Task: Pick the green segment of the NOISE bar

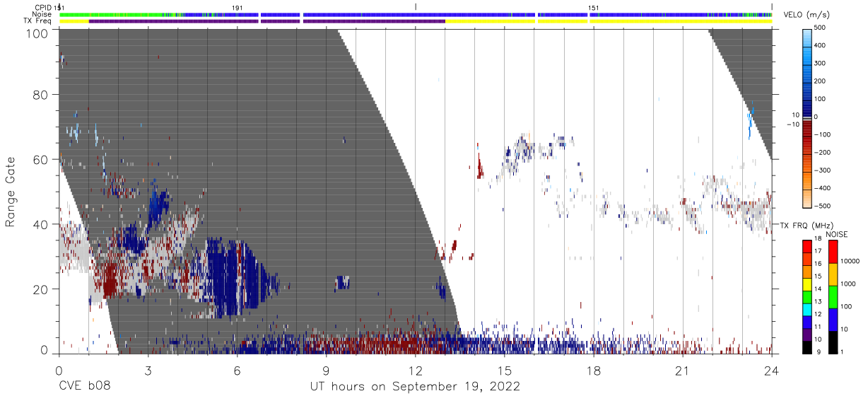Action: pyautogui.click(x=833, y=296)
